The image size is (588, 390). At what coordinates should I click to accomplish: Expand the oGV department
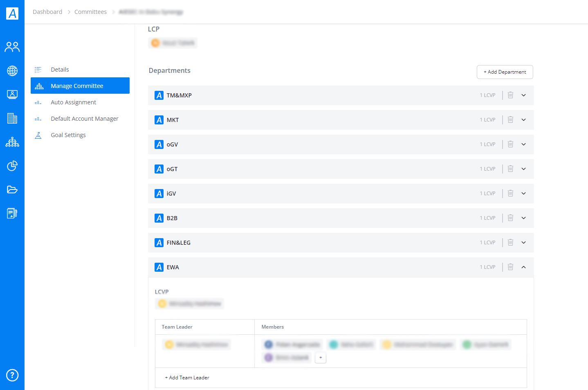(x=523, y=144)
